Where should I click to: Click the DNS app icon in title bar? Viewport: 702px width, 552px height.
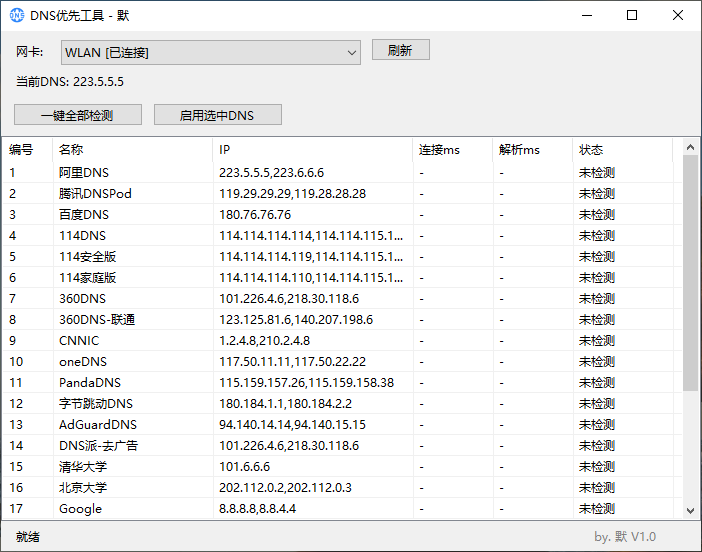(x=17, y=15)
